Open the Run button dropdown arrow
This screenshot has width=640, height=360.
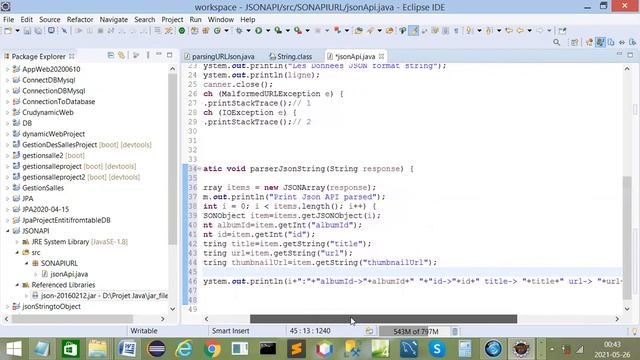tap(268, 31)
